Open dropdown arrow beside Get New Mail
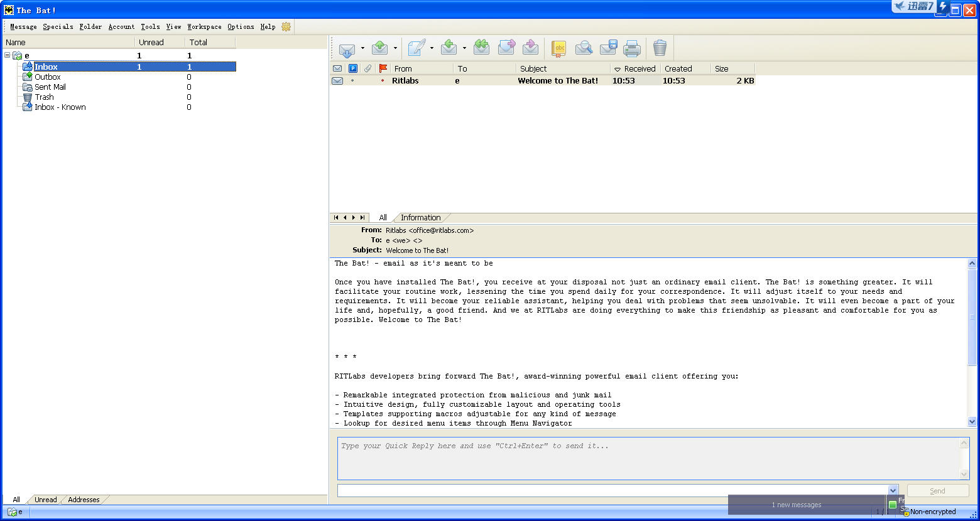The image size is (980, 521). coord(362,48)
